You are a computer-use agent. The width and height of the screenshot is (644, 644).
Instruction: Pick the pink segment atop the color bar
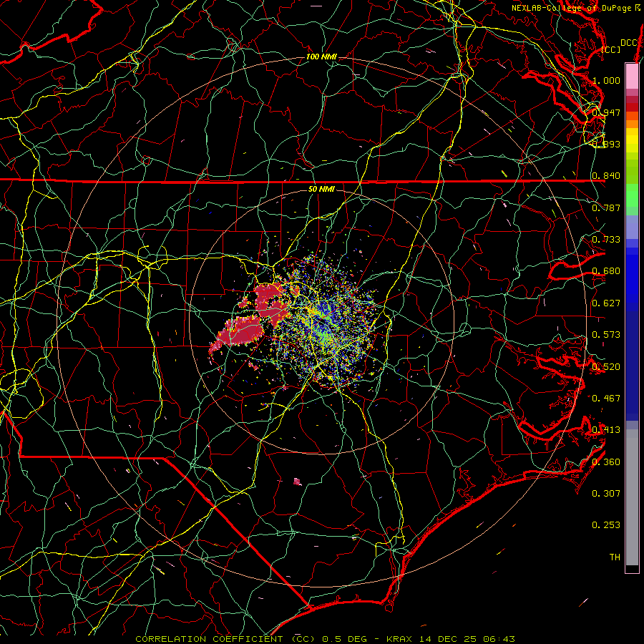tap(632, 76)
